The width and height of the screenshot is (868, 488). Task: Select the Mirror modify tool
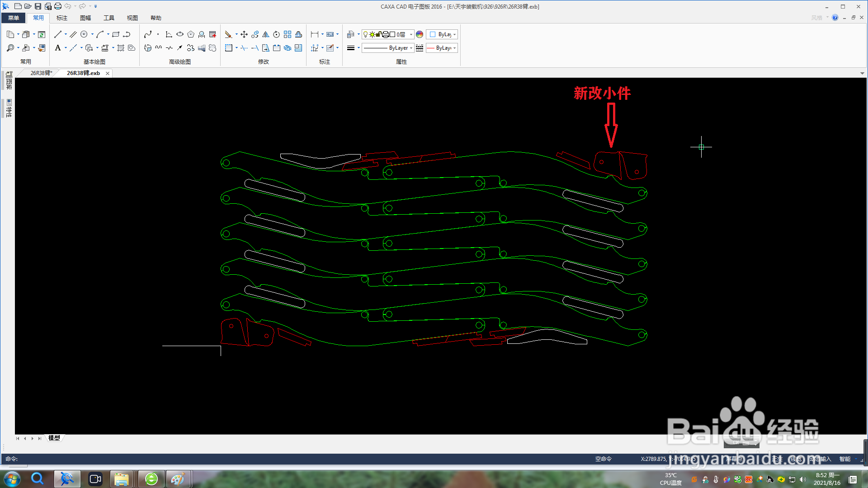(266, 34)
